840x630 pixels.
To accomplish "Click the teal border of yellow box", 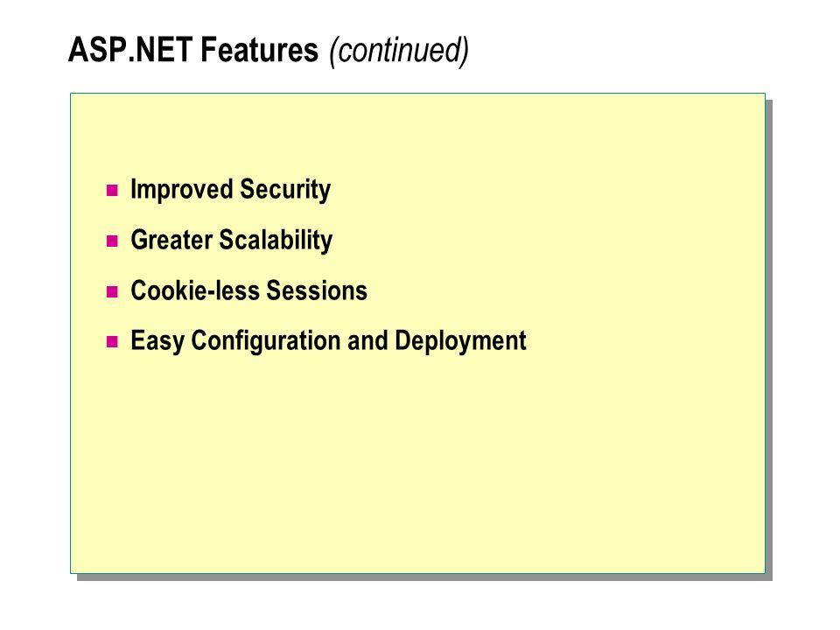I will point(418,94).
